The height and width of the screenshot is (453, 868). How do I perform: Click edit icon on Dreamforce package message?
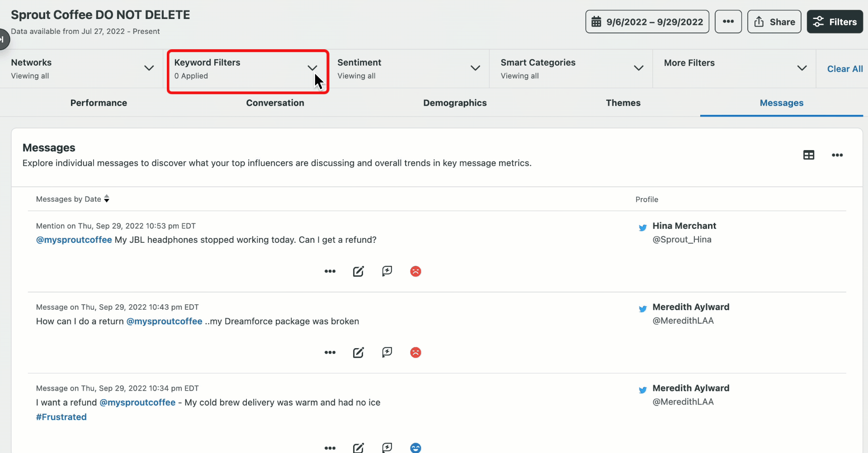[x=358, y=352]
